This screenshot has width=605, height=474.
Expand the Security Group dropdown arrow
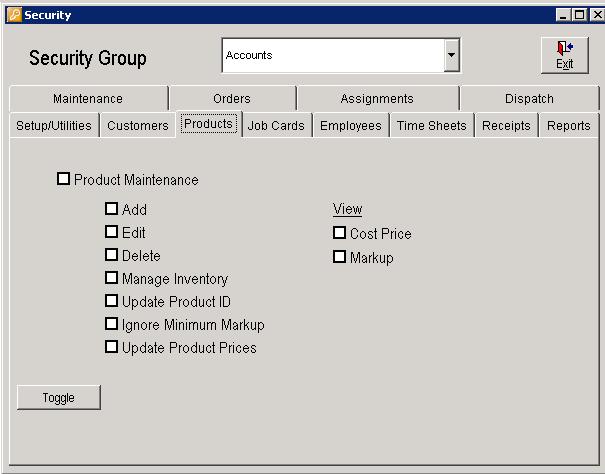452,56
